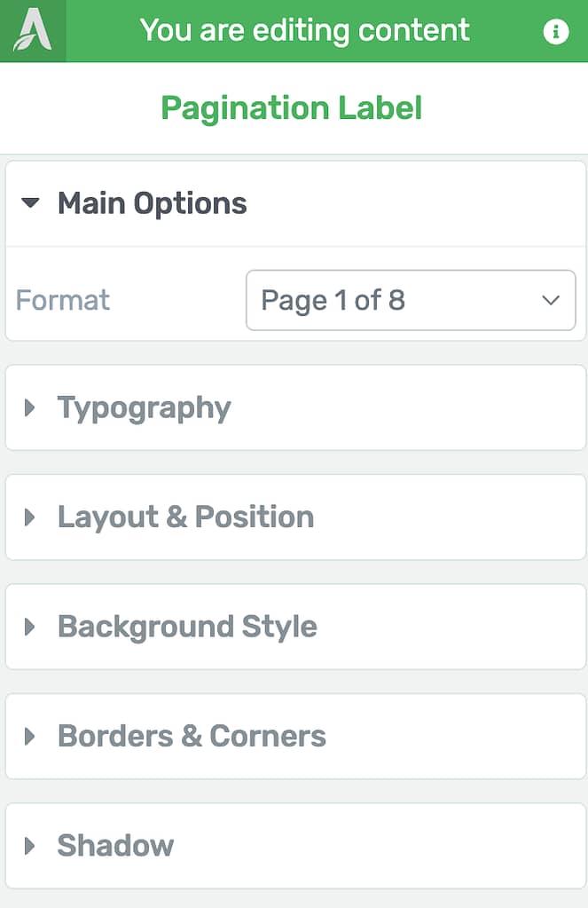588x908 pixels.
Task: Click the chevron on the Format select box
Action: 551,300
